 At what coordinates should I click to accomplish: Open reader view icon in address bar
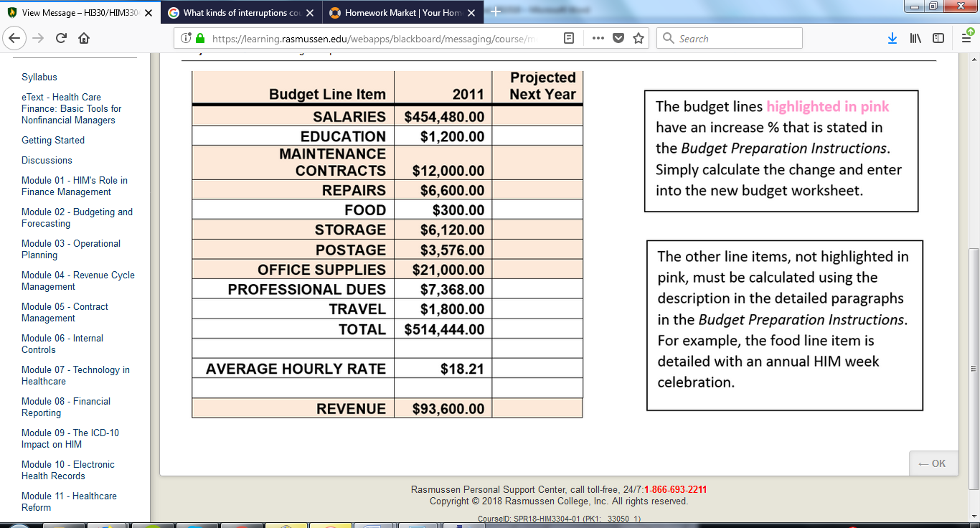569,39
